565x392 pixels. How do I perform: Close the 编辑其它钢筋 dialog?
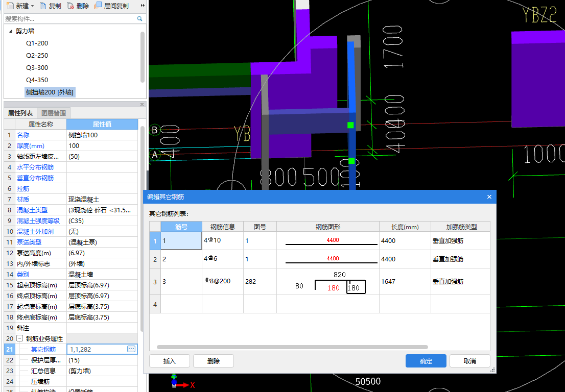(489, 197)
